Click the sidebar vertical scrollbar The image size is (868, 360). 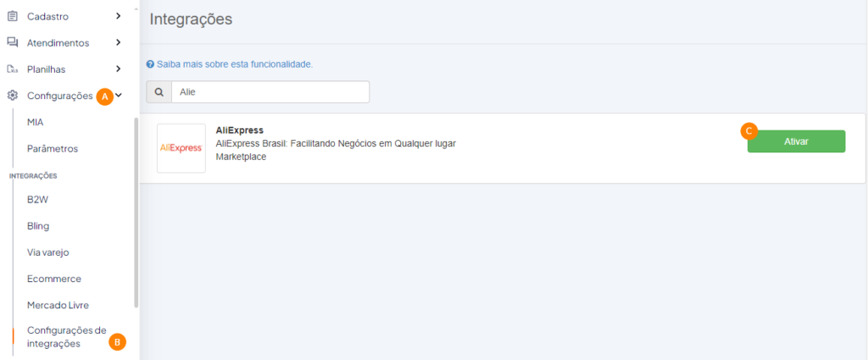[136, 213]
